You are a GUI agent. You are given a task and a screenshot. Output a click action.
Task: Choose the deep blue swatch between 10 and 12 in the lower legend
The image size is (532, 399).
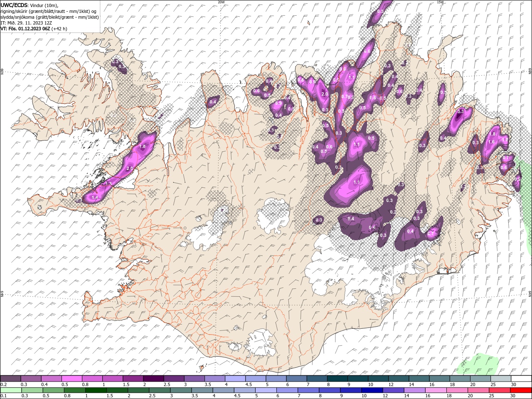click(x=372, y=390)
